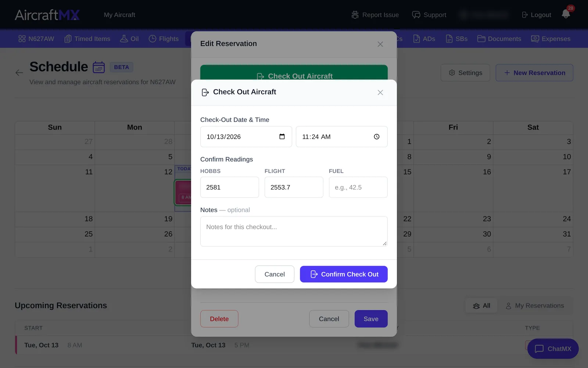The image size is (588, 368).
Task: Save the reservation edits
Action: 371,319
